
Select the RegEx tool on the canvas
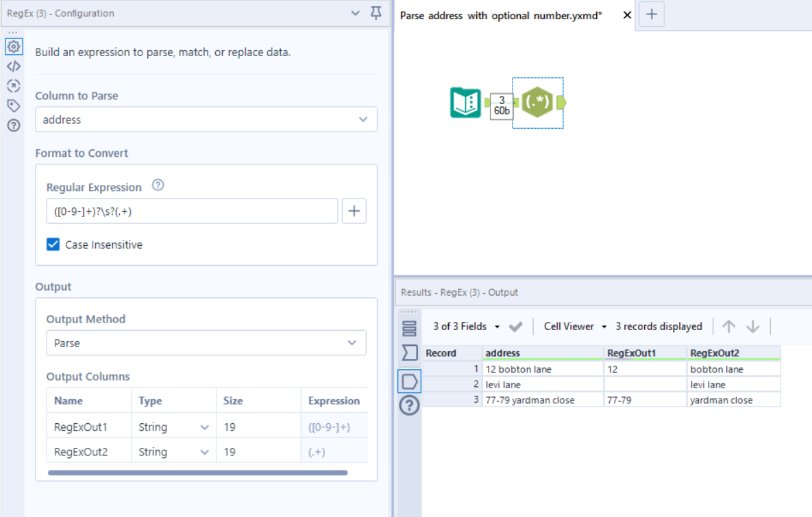[538, 103]
